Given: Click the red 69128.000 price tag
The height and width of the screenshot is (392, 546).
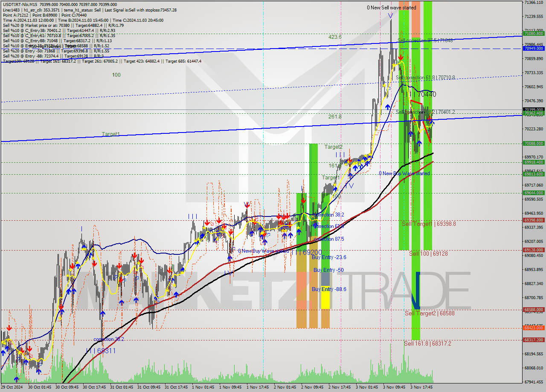Looking at the screenshot, I should tap(534, 250).
